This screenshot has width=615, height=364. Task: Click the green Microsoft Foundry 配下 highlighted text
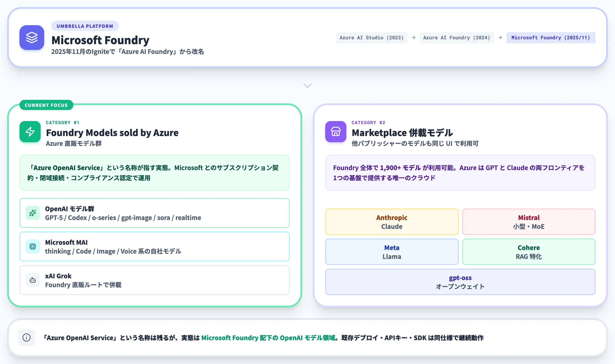click(268, 338)
